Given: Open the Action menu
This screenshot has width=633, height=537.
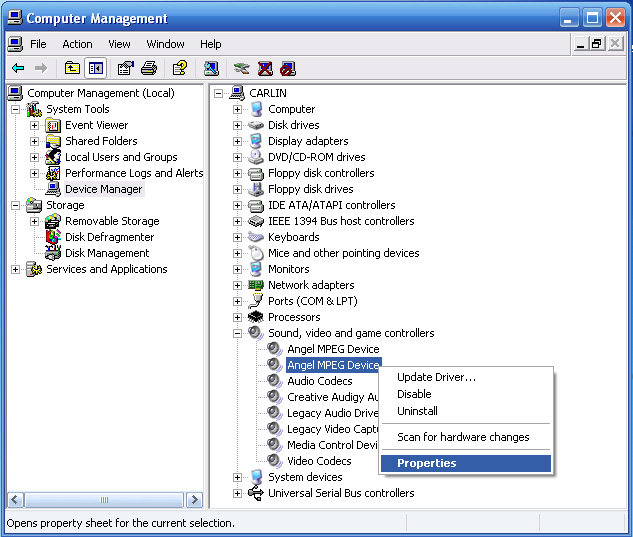Looking at the screenshot, I should (77, 44).
